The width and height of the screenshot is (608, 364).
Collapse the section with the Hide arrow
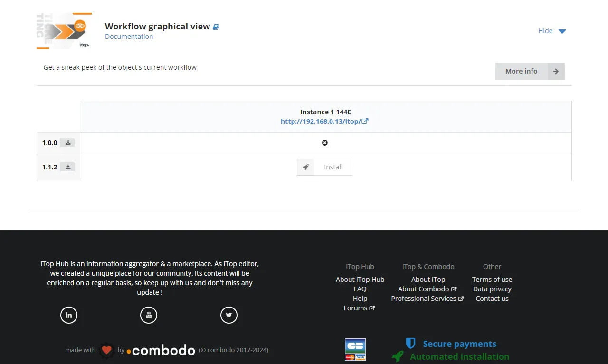pos(562,31)
